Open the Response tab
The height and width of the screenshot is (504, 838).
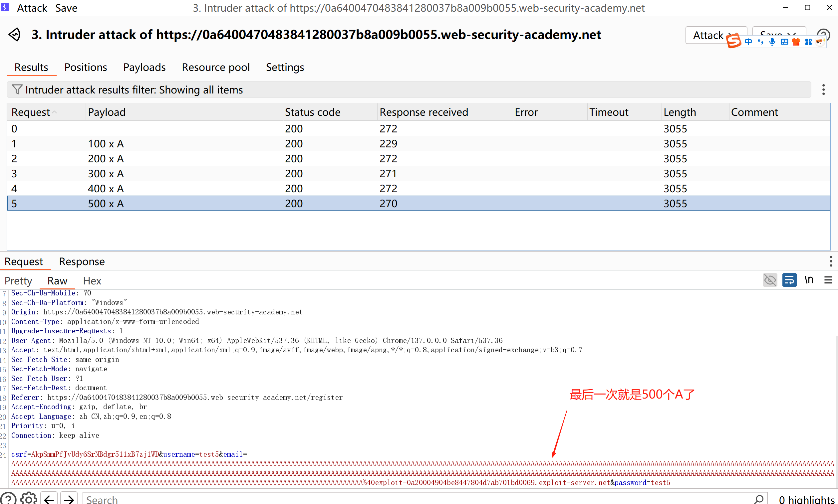[x=82, y=261]
